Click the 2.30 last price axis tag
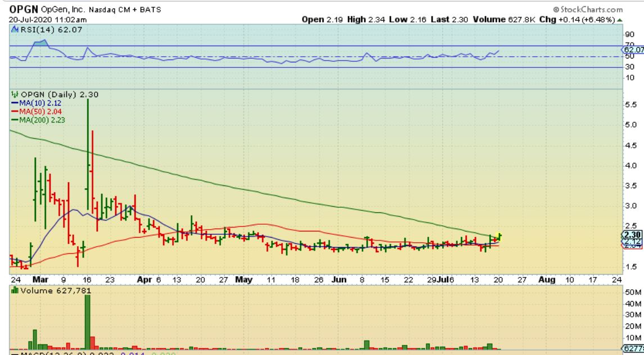This screenshot has height=355, width=644. click(x=632, y=234)
